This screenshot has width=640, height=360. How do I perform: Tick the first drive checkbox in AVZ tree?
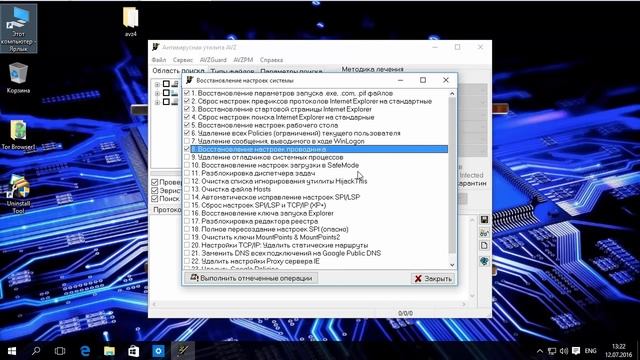tap(166, 84)
